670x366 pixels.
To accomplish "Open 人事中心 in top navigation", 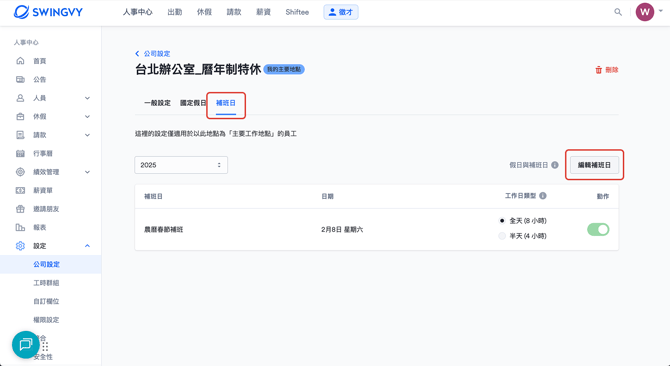I will [x=138, y=12].
